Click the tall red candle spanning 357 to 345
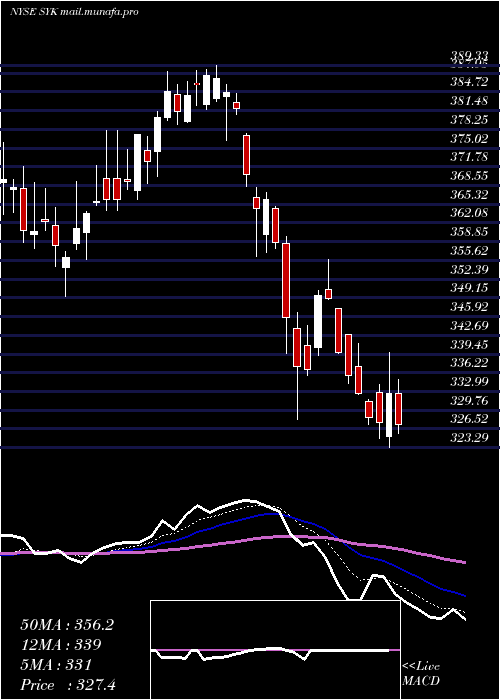The width and height of the screenshot is (500, 700). 286,280
